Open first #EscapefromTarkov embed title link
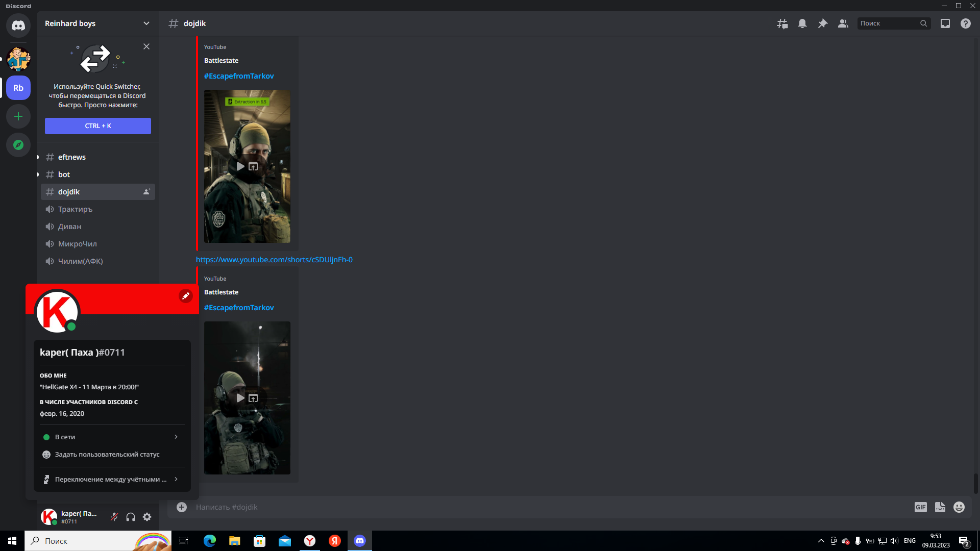The height and width of the screenshot is (551, 980). tap(239, 76)
